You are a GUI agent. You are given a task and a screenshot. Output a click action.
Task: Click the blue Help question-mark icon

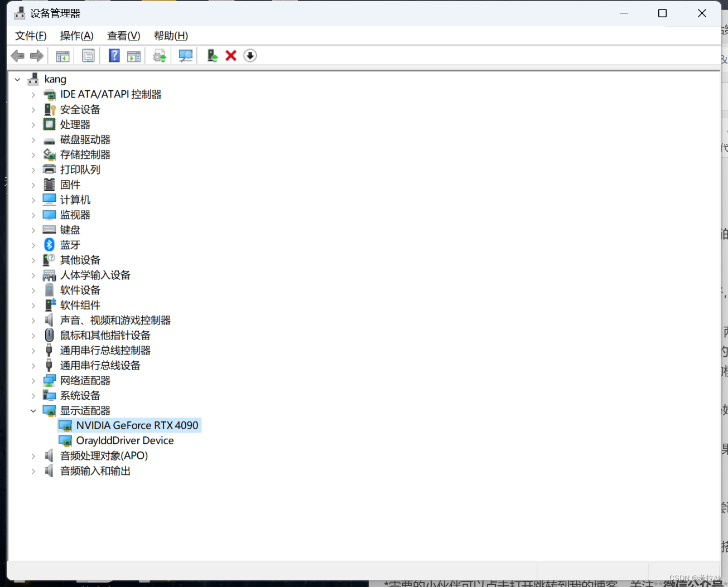114,56
